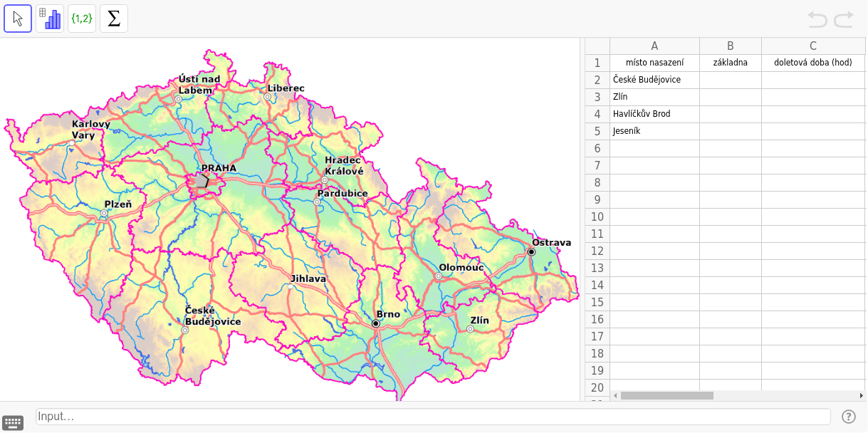Viewport: 868px width, 433px height.
Task: Select the "Zlín" spreadsheet cell
Action: 654,97
